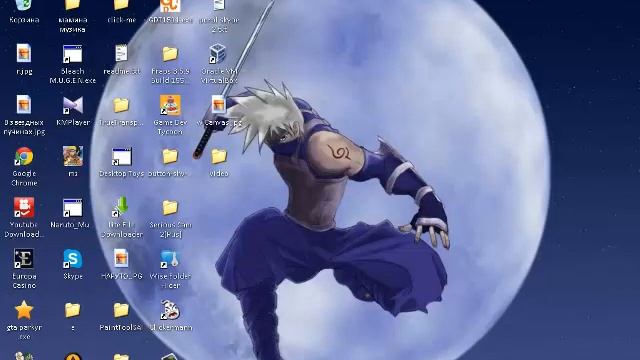Select the НАРУТО.JPG image file
The height and width of the screenshot is (360, 640).
(x=121, y=259)
